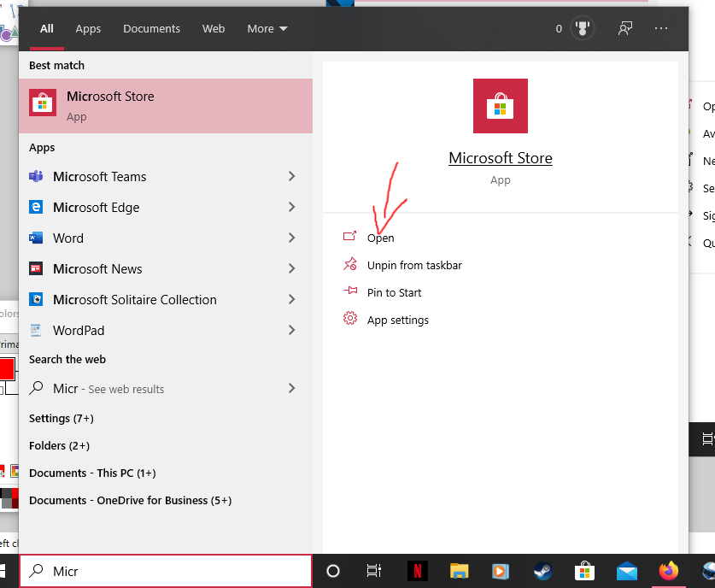Click the Pin to Start pin icon
Viewport: 715px width, 588px height.
point(350,291)
